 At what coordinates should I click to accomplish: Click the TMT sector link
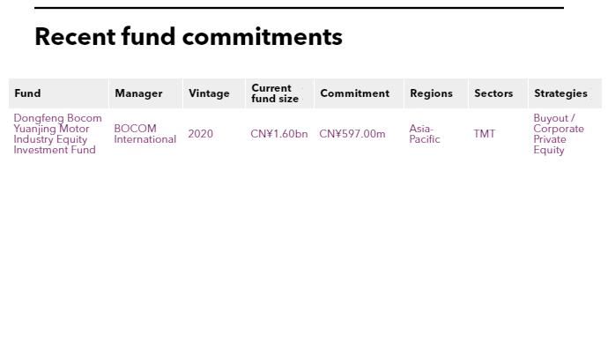(x=484, y=134)
